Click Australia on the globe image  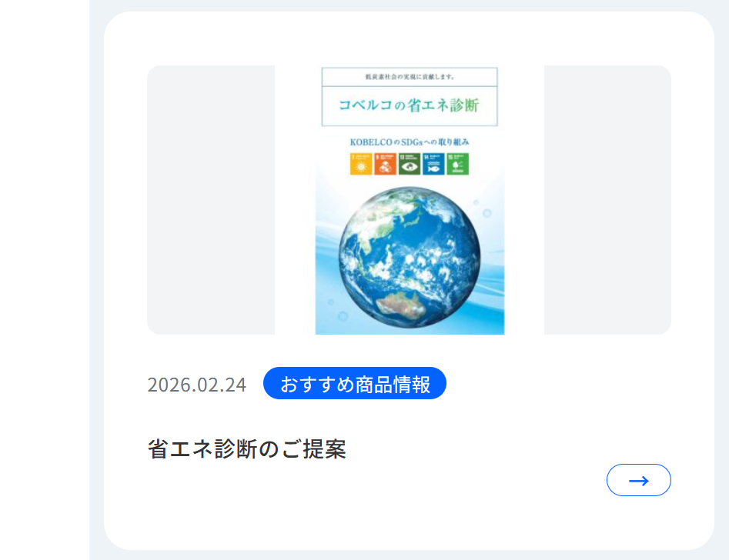400,305
